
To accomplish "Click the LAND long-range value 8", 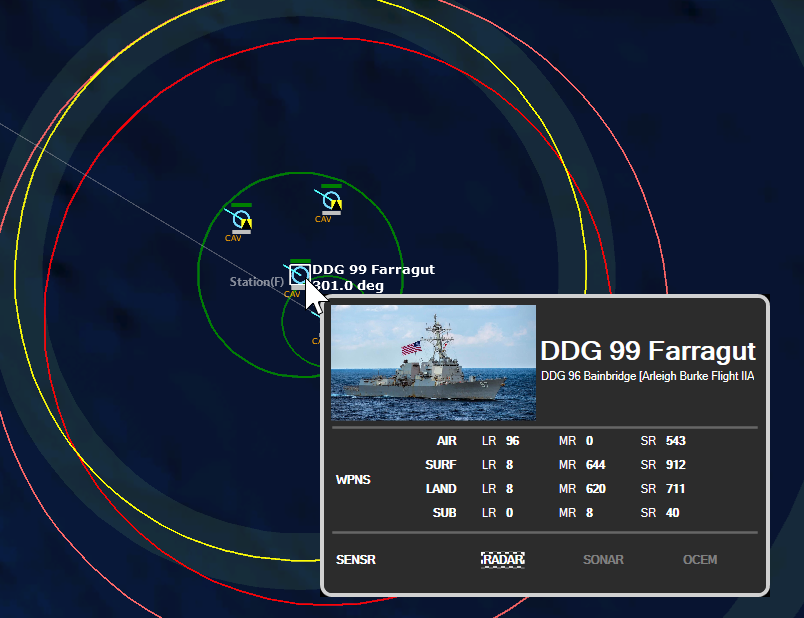I will [x=509, y=489].
